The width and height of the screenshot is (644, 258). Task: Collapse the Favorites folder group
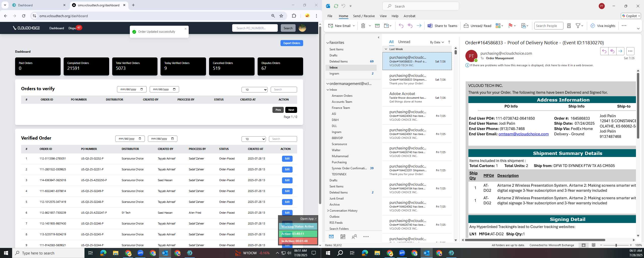(x=328, y=43)
